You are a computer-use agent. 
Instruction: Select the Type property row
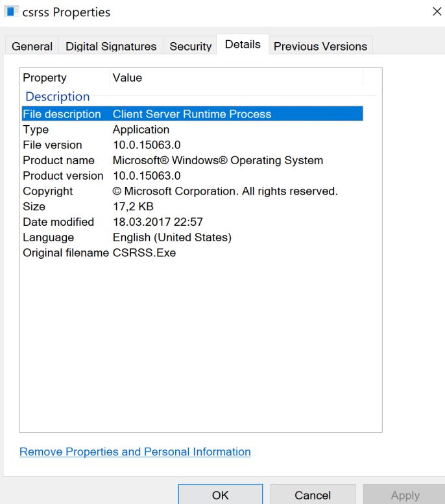pyautogui.click(x=192, y=130)
